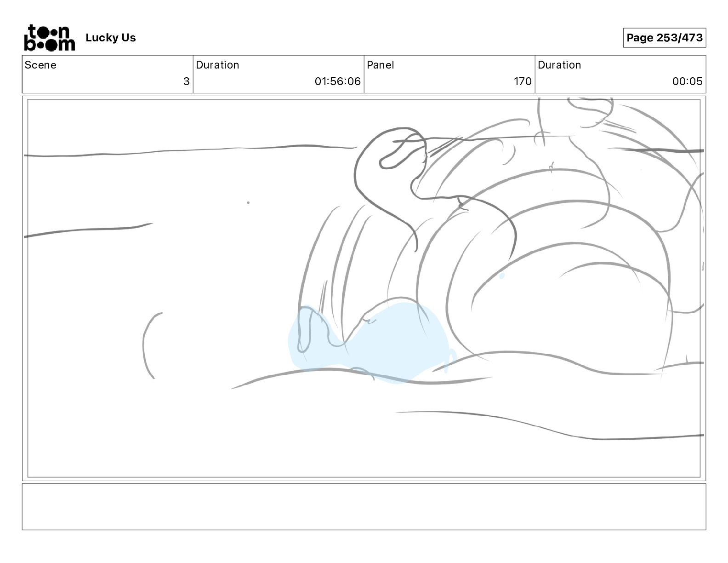Select the 'Lucky Us' project title
728x563 pixels.
[111, 38]
